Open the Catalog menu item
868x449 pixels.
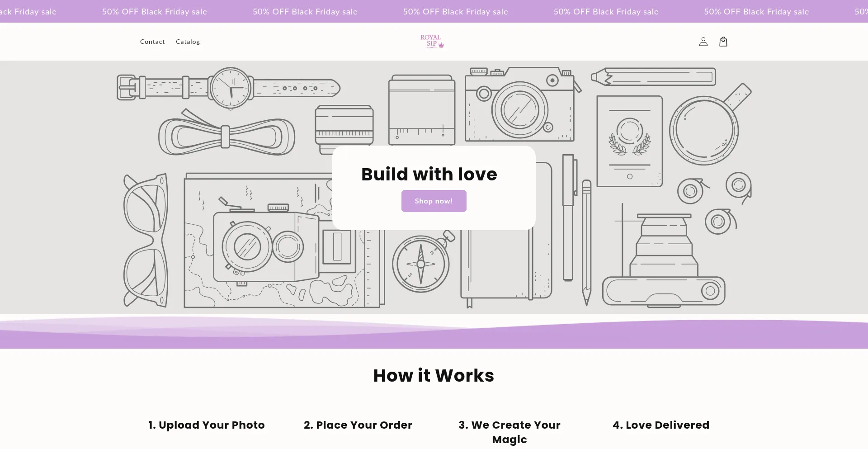click(x=188, y=42)
